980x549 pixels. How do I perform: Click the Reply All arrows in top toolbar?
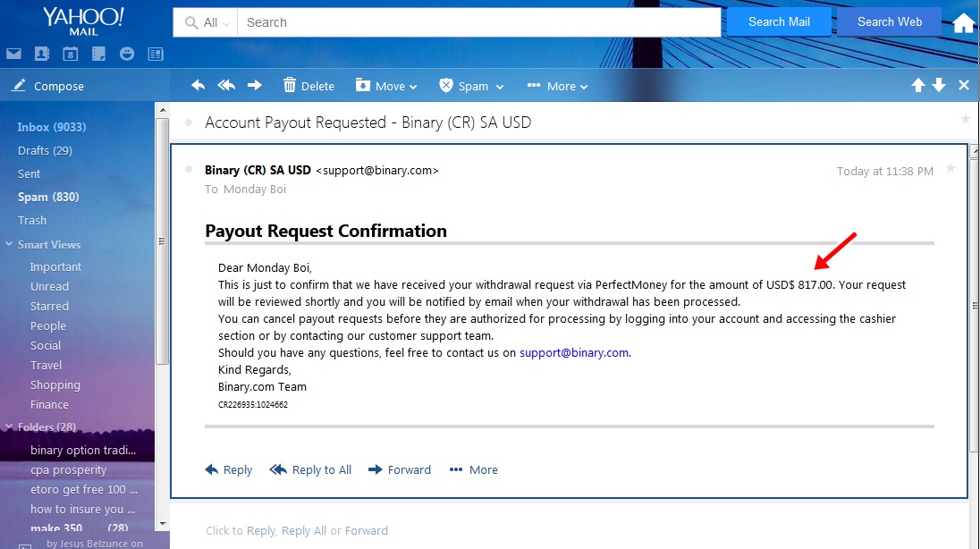tap(226, 85)
